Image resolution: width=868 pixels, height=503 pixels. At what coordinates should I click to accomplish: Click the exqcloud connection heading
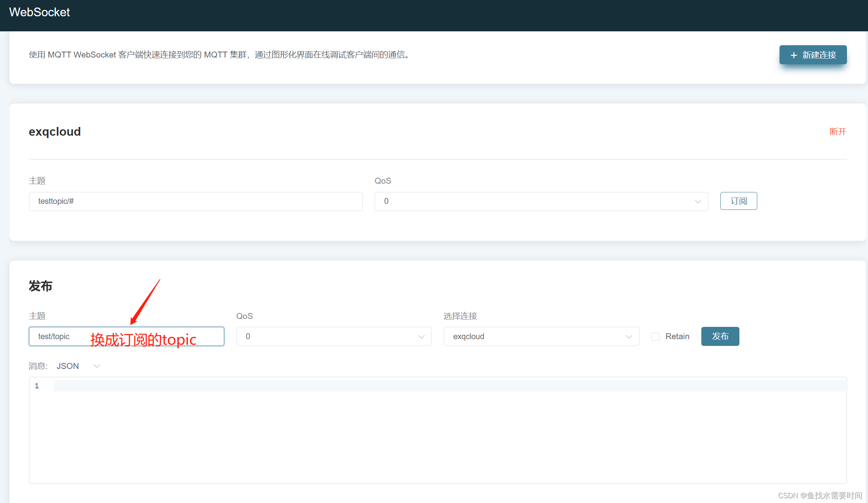[x=55, y=132]
